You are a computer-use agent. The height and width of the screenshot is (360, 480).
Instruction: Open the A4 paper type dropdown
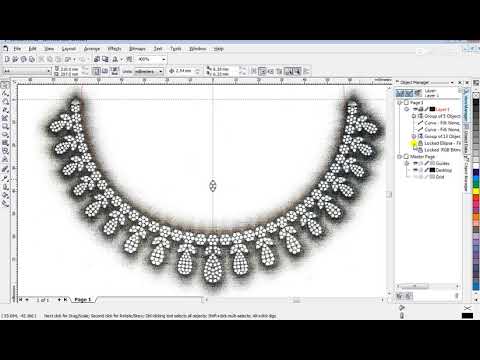tap(48, 71)
